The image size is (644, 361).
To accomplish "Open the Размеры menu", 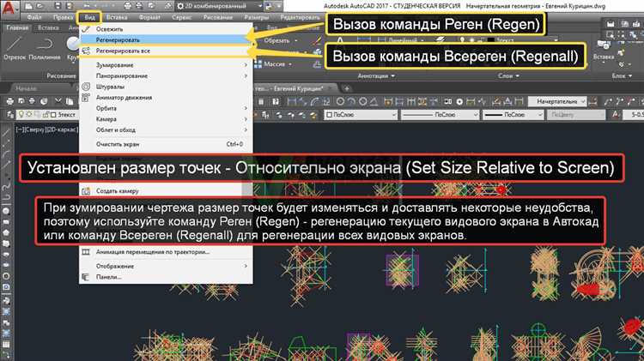I will coord(256,18).
